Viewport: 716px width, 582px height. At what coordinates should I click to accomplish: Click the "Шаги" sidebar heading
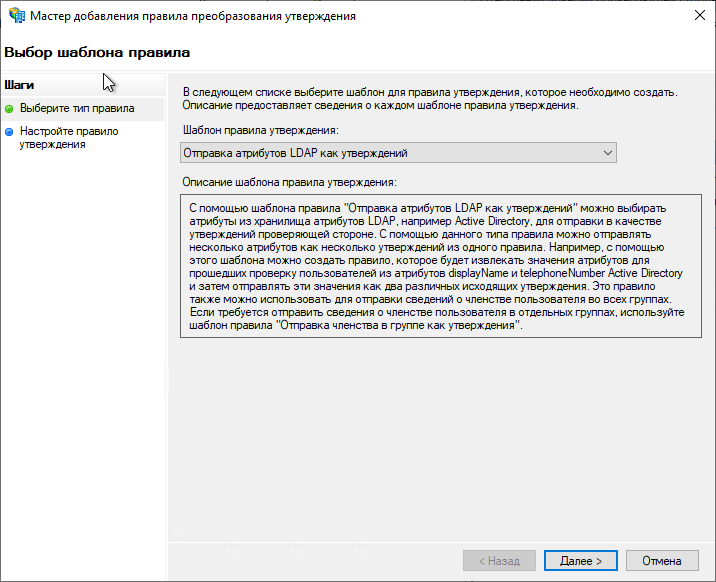pyautogui.click(x=20, y=85)
